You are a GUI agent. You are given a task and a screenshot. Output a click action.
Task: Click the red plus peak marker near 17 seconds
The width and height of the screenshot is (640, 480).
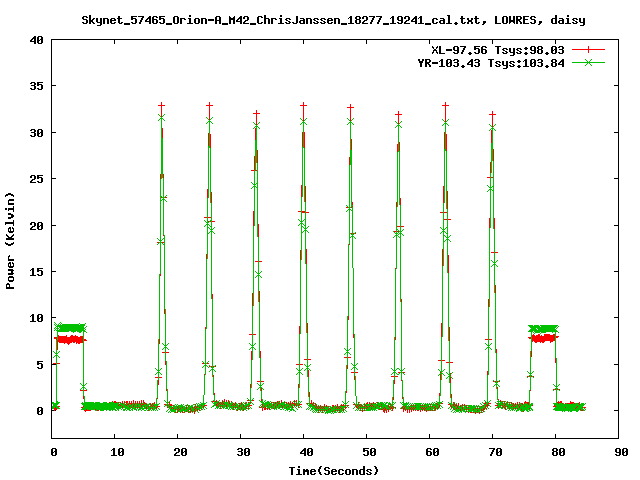pyautogui.click(x=162, y=105)
